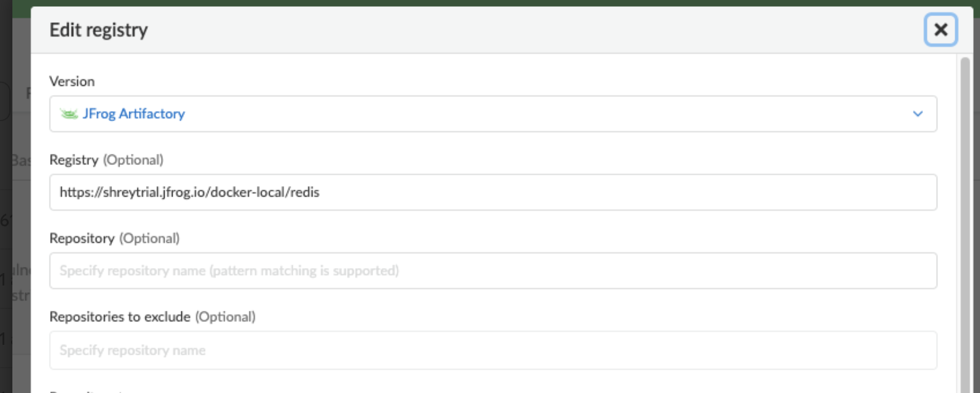Click the 'Specify repository name' exclude placeholder

point(132,350)
